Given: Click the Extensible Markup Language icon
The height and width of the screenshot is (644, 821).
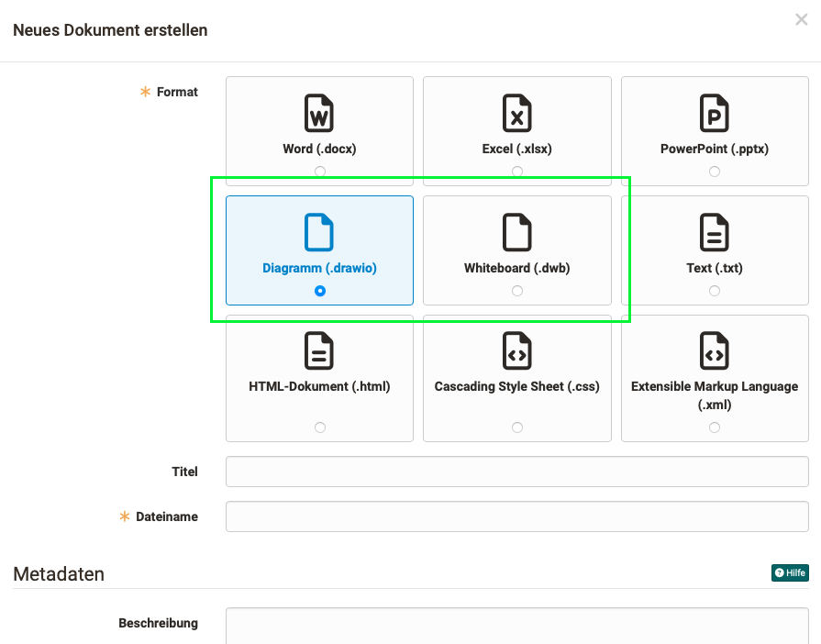Looking at the screenshot, I should pos(715,351).
